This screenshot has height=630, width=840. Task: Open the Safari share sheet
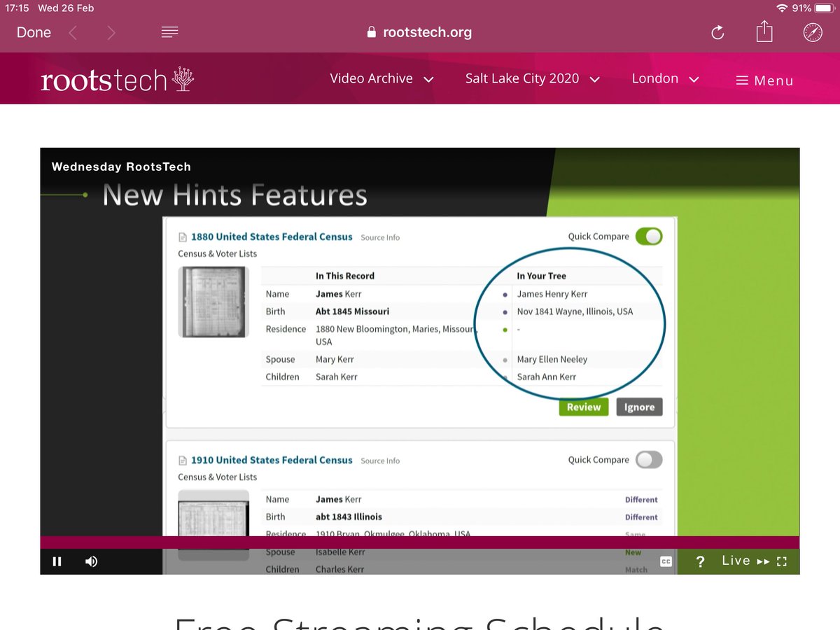click(764, 31)
